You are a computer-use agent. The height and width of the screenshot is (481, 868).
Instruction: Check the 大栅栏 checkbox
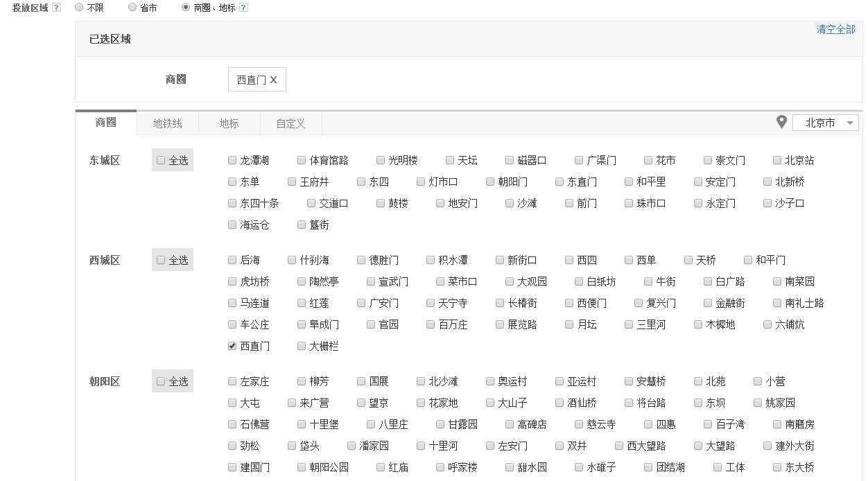click(302, 346)
